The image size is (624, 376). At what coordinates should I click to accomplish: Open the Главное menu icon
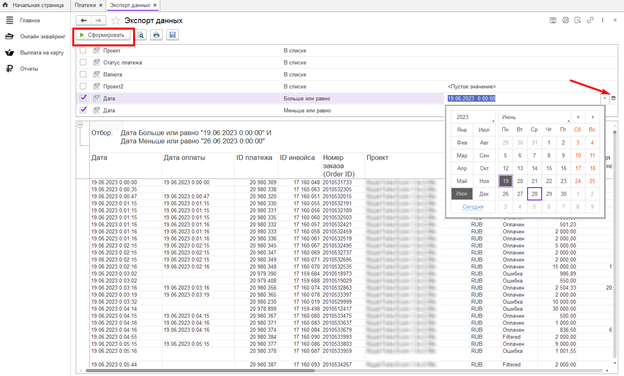pyautogui.click(x=10, y=20)
